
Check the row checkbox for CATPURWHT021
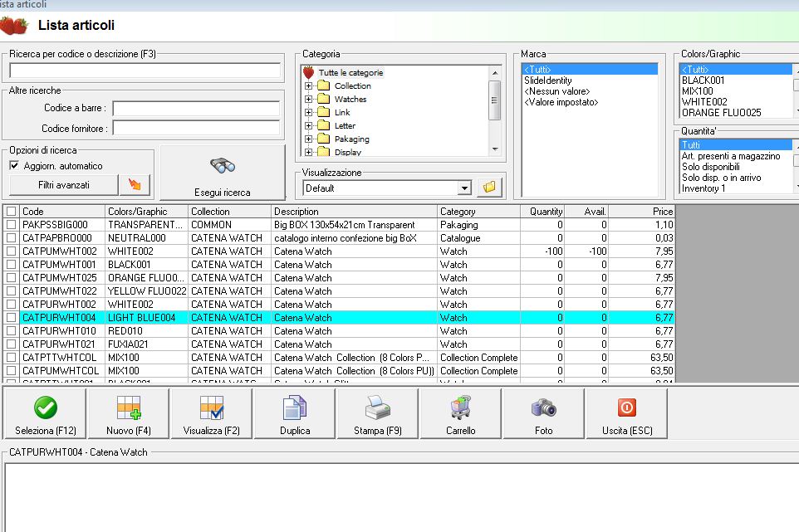pyautogui.click(x=11, y=344)
